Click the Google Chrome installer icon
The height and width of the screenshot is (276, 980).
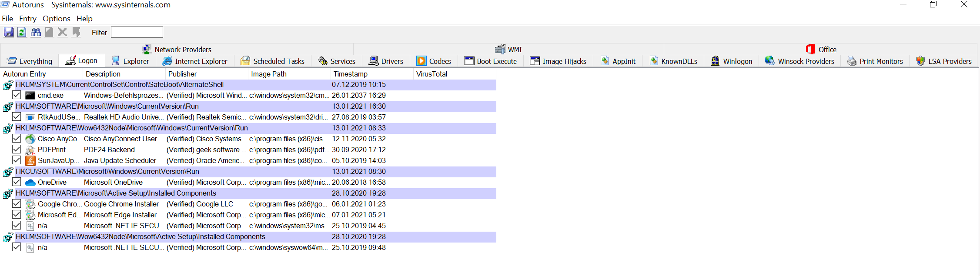pyautogui.click(x=30, y=204)
